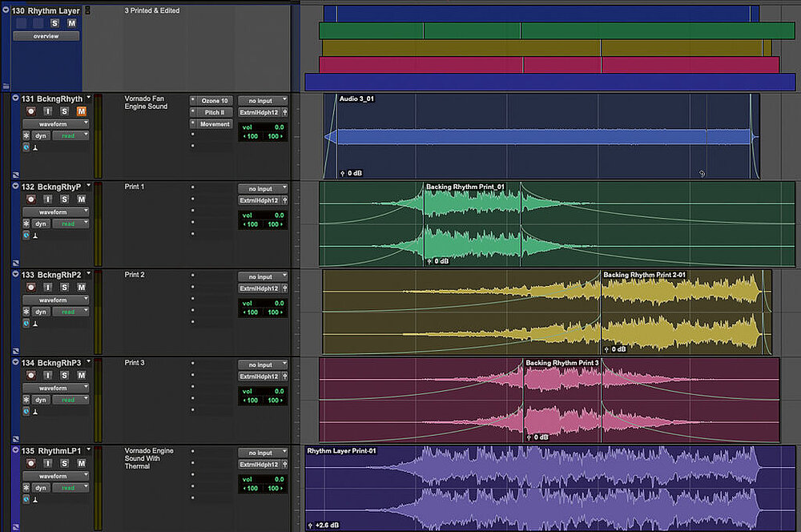
Task: Open the Ozone 10 insert plugin
Action: pyautogui.click(x=215, y=101)
